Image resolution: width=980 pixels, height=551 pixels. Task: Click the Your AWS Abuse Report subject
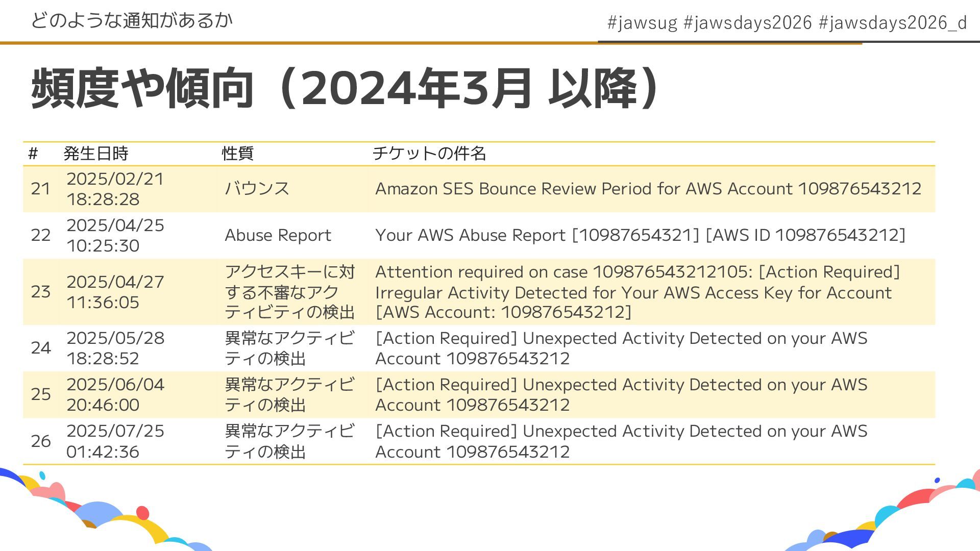coord(641,235)
